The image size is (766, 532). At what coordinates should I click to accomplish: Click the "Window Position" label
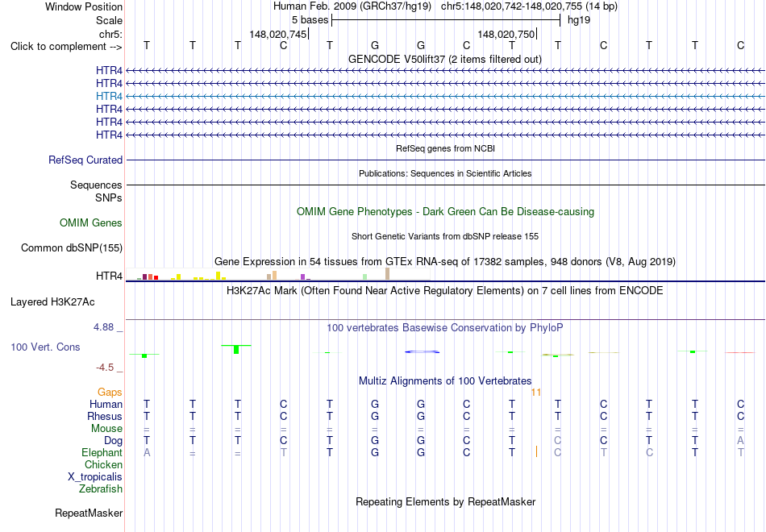84,6
